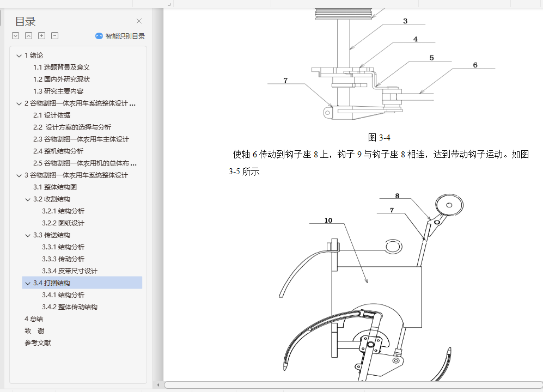The height and width of the screenshot is (392, 543).
Task: Select 3.1 整体结构图 heading
Action: [x=54, y=187]
